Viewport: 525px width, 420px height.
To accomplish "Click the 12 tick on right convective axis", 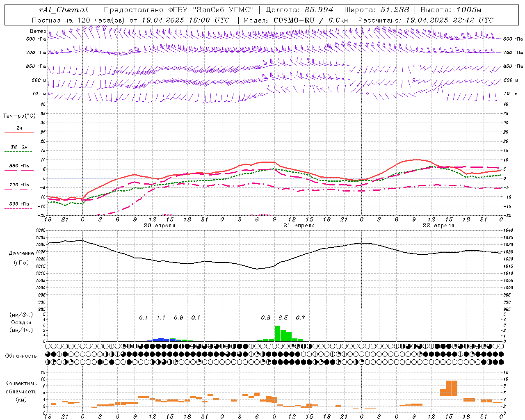I will (x=506, y=372).
